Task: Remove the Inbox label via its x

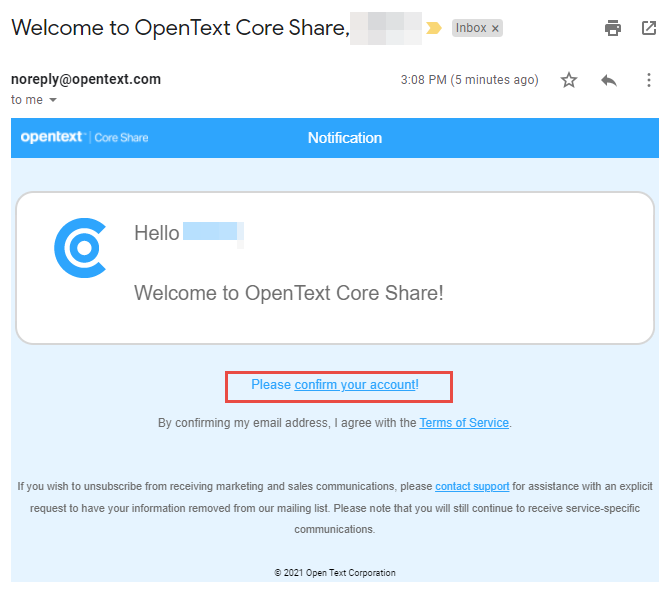Action: point(495,29)
